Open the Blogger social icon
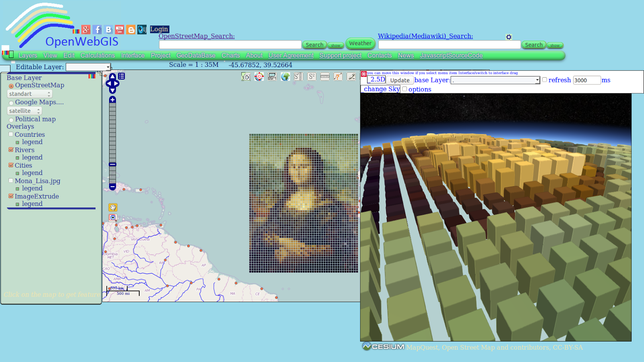This screenshot has width=644, height=362. coord(131,29)
